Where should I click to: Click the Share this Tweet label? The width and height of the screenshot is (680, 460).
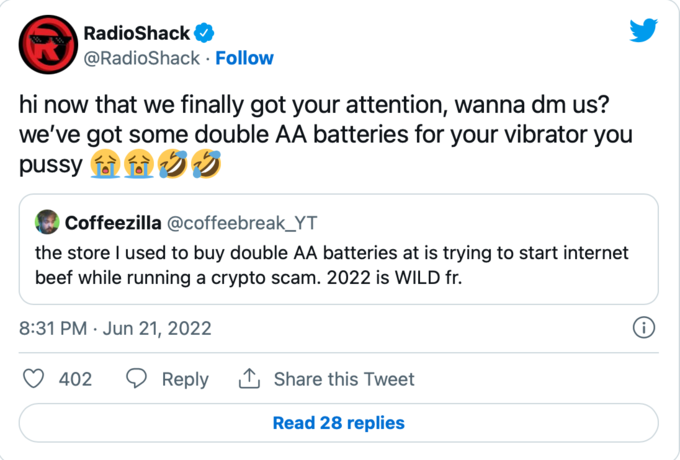pos(343,379)
